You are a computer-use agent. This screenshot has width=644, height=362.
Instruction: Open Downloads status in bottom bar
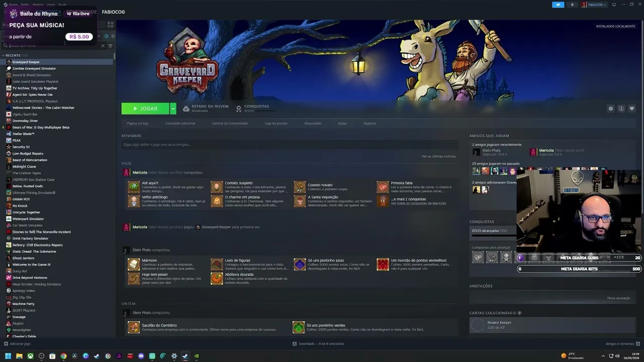tap(318, 344)
